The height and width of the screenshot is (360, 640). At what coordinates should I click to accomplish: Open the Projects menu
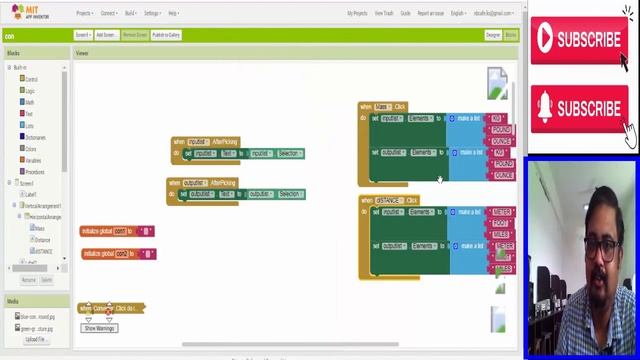(85, 13)
